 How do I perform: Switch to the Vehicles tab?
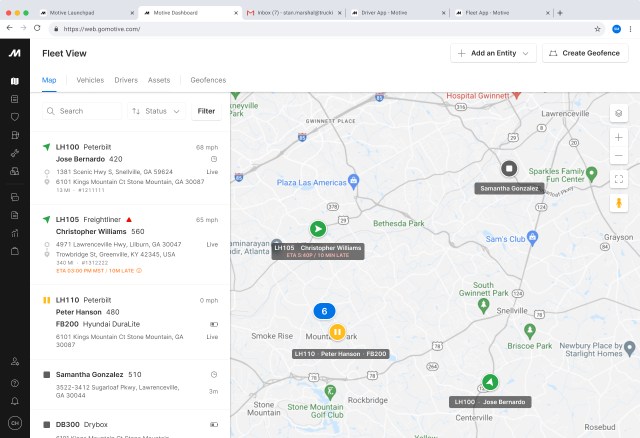tap(90, 80)
